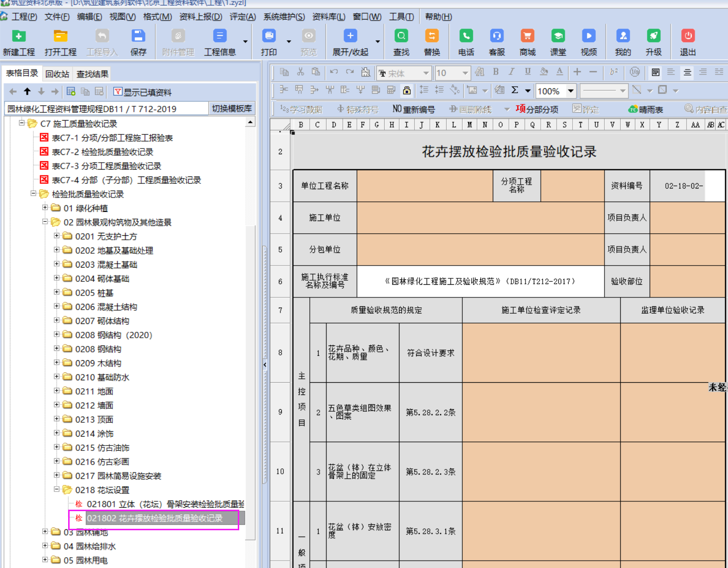Collapse the 0218 花坛设置 folder
This screenshot has height=568, width=728.
coord(57,490)
